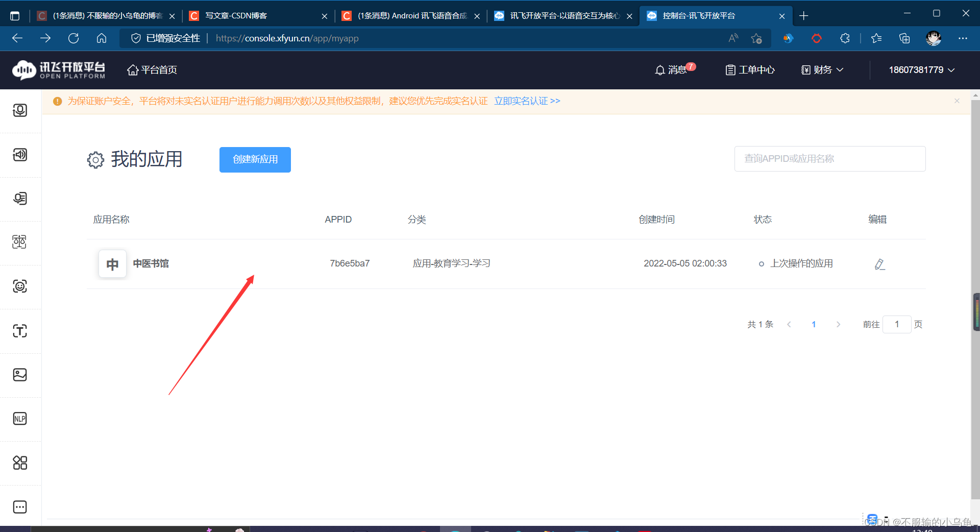Open speech synthesis speaker sidebar icon
This screenshot has height=532, width=980.
20,155
